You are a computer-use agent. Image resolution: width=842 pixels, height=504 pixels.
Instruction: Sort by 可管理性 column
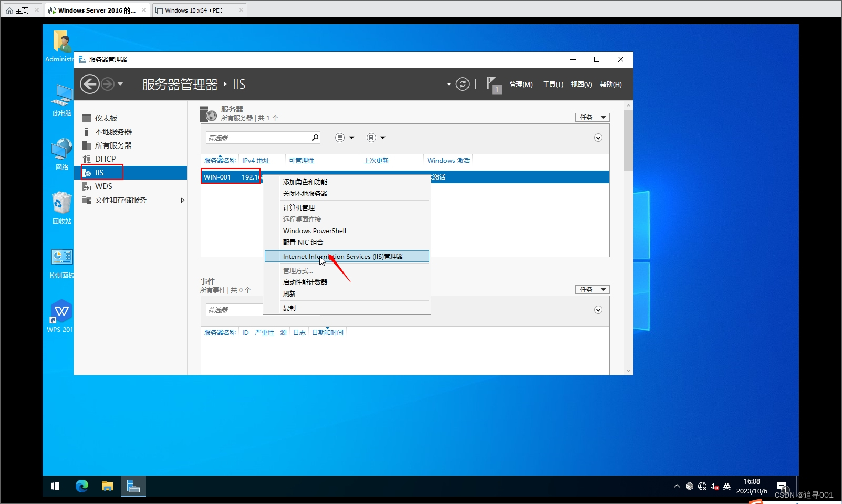click(x=302, y=161)
